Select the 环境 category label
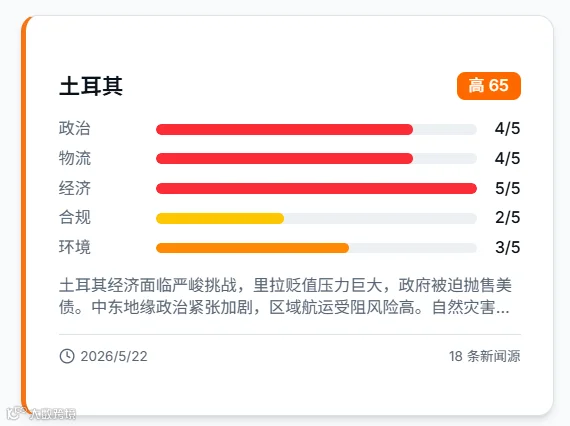Image resolution: width=570 pixels, height=426 pixels. [75, 247]
